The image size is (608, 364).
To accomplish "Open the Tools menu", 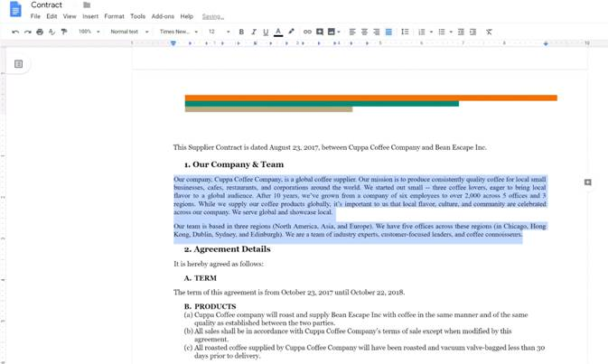I will (x=137, y=16).
